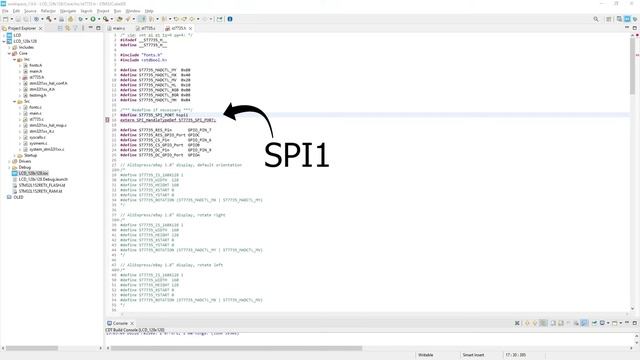Click the blue information toolbar icon
Screen dimensions: 640x360
pos(230,19)
